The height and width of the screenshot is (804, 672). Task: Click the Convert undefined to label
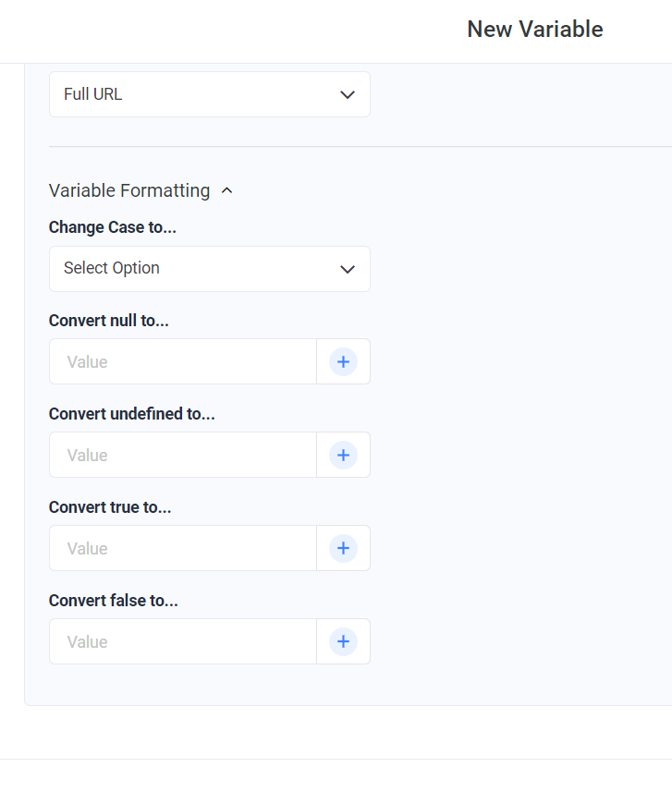(x=132, y=414)
